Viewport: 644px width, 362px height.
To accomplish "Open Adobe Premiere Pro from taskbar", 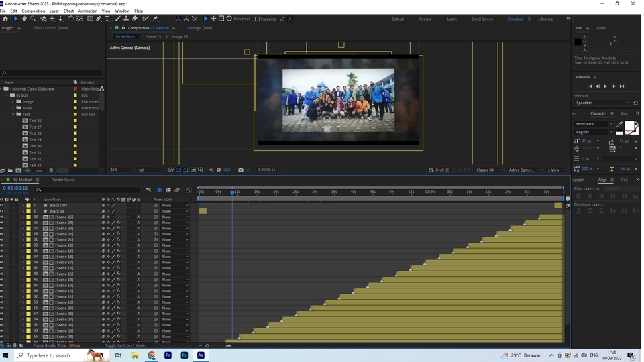I will pyautogui.click(x=168, y=355).
